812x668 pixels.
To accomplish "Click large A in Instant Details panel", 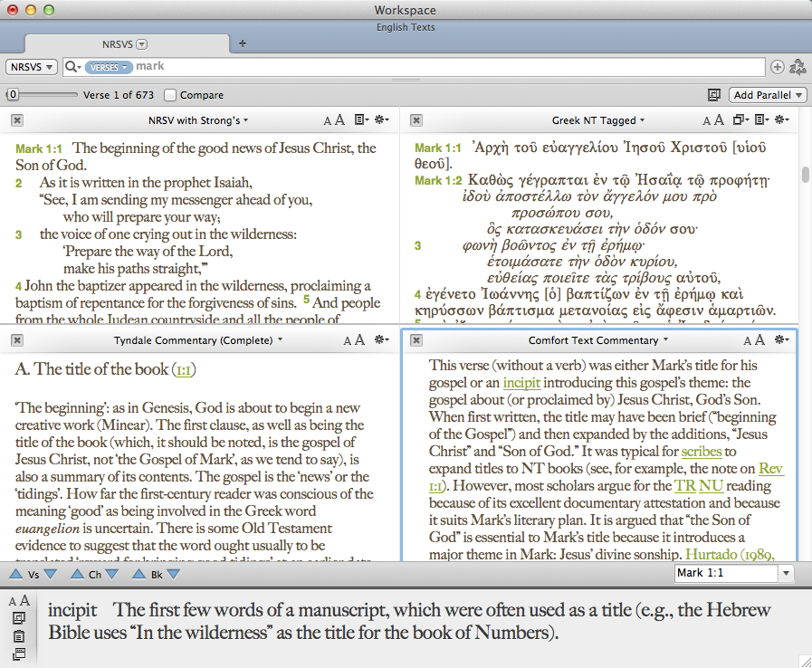I will (24, 600).
